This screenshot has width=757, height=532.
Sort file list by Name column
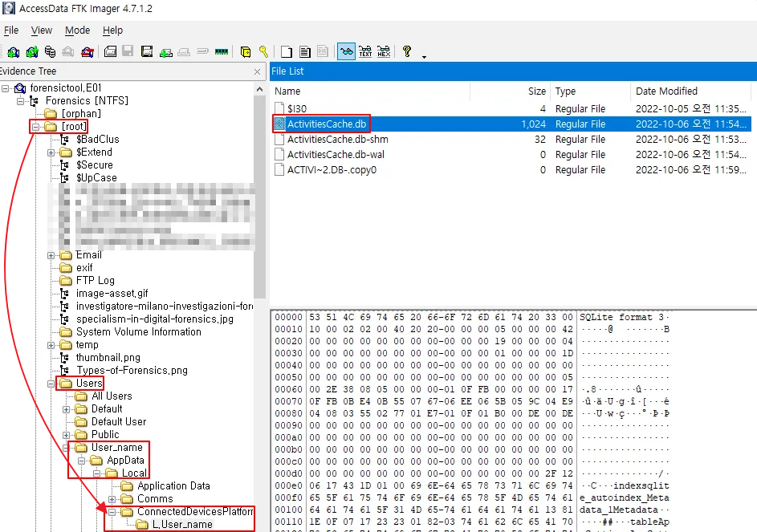(370, 91)
